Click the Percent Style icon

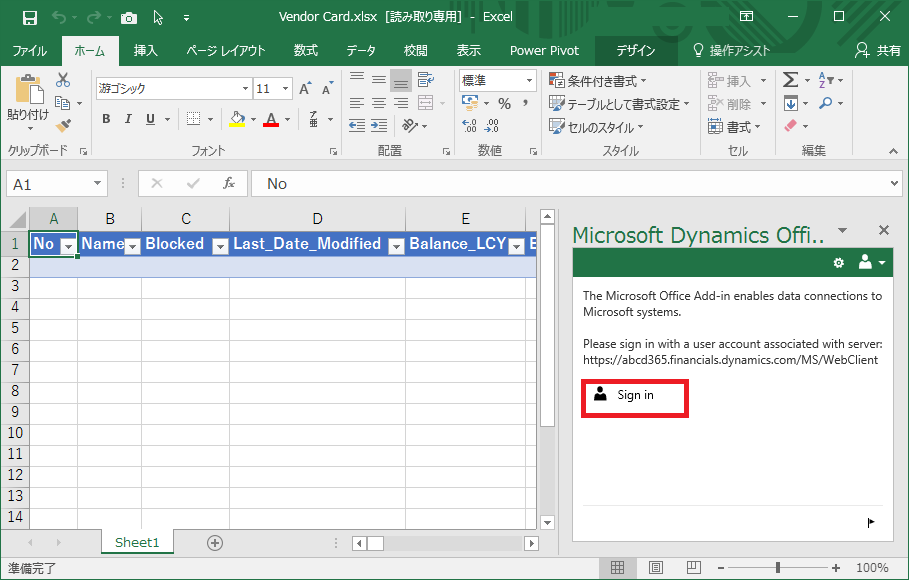504,104
